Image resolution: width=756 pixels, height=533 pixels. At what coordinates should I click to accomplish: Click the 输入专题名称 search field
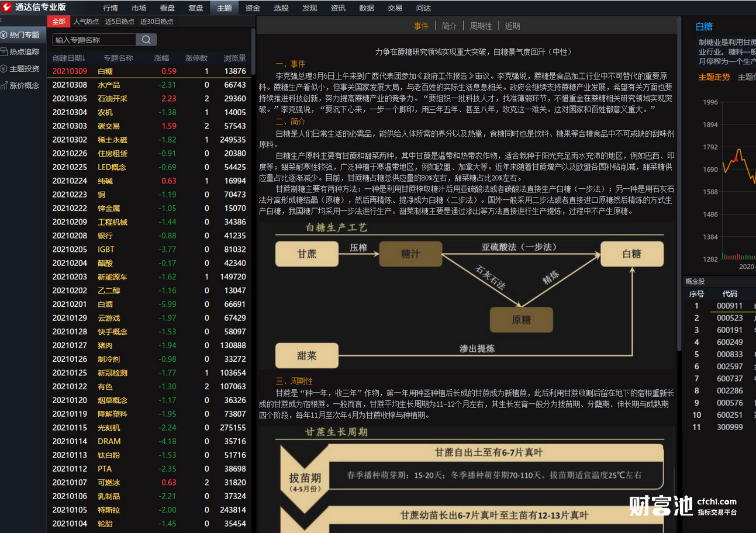[94, 40]
